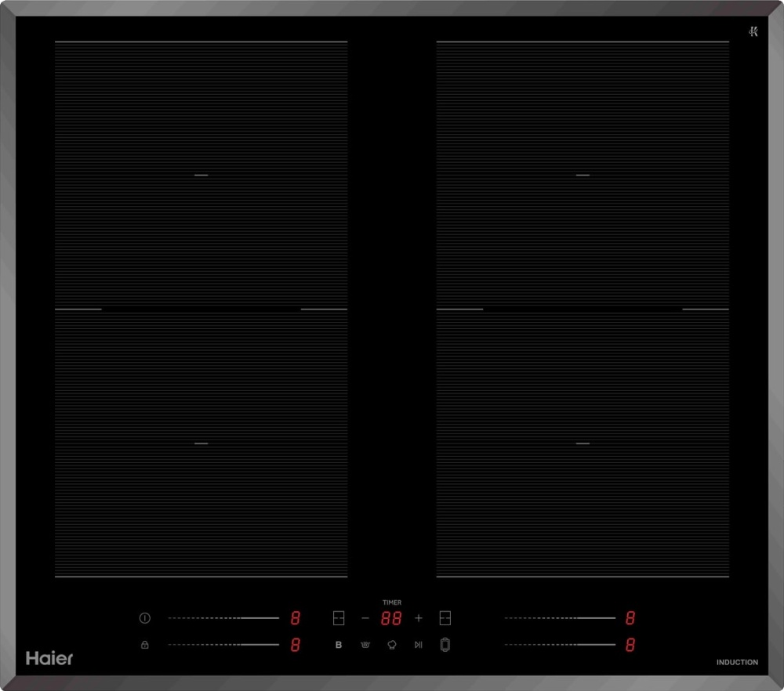The width and height of the screenshot is (784, 691).
Task: Adjust the upper left power slider
Action: pyautogui.click(x=223, y=618)
